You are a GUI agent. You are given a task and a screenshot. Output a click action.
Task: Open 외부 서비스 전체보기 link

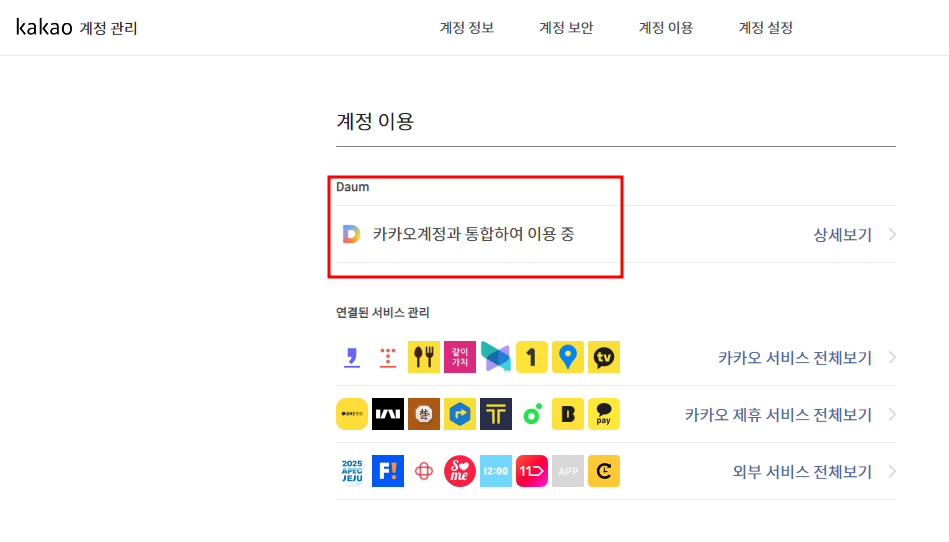click(x=802, y=471)
